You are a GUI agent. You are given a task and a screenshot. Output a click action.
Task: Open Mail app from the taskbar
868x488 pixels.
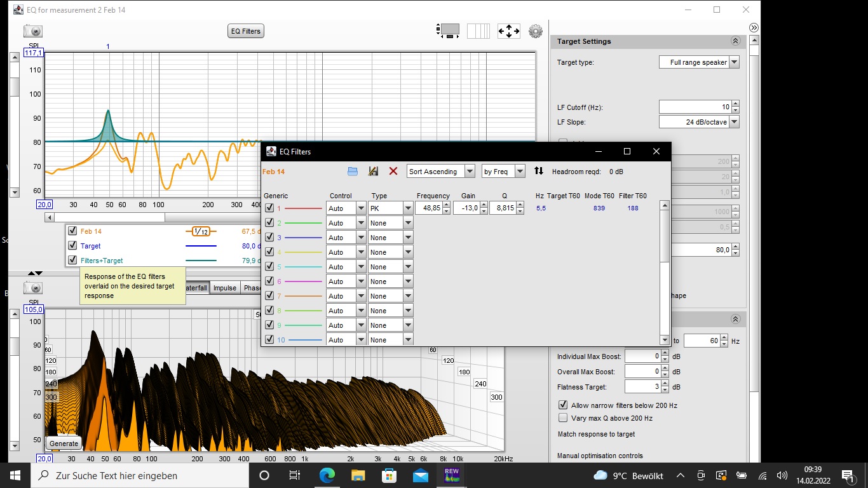(x=420, y=475)
